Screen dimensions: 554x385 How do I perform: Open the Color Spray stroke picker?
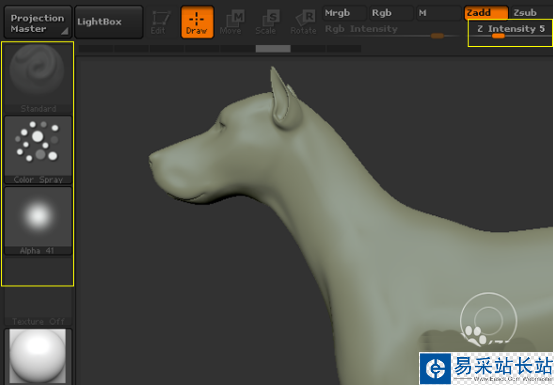tap(38, 150)
